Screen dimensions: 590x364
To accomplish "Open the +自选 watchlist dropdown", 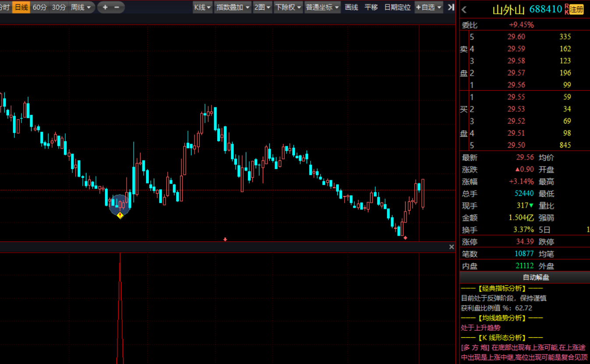I will point(429,7).
